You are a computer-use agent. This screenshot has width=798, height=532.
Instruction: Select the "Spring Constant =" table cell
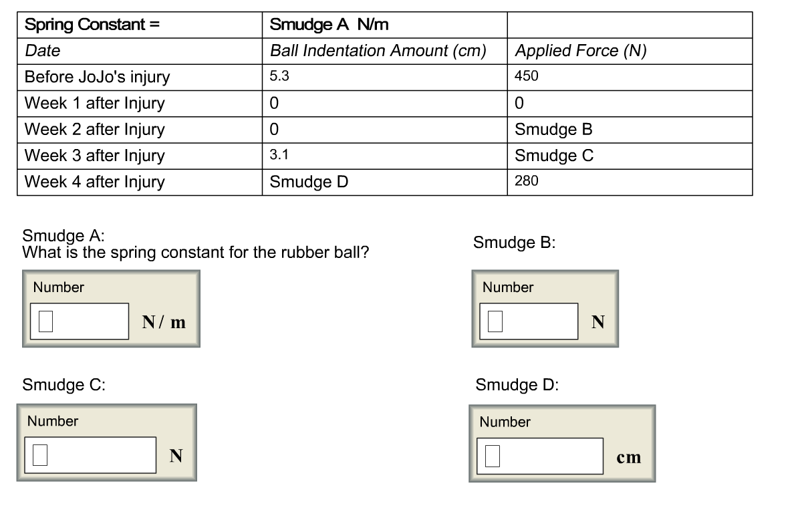(x=139, y=25)
